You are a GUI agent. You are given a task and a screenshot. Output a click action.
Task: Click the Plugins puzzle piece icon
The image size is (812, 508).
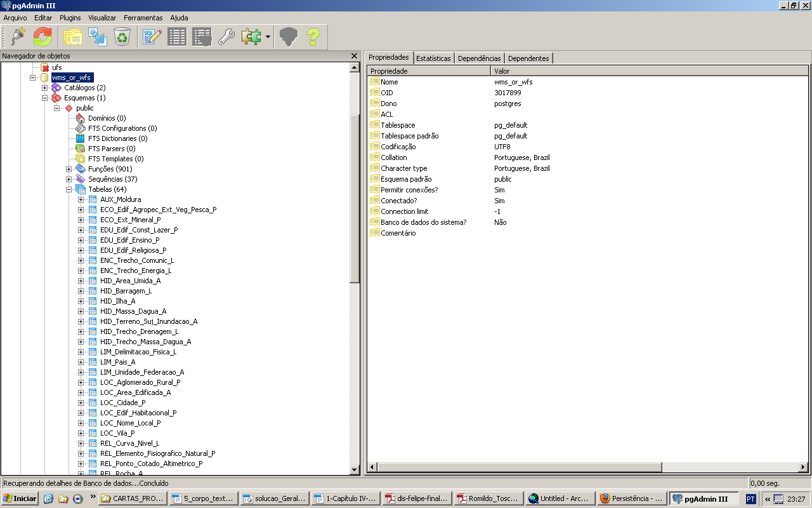[251, 37]
